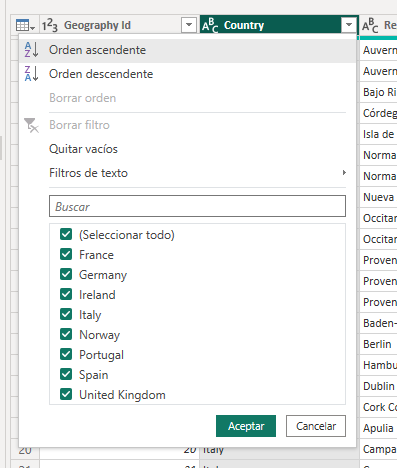This screenshot has height=468, width=397.
Task: Click the clear filter funnel icon
Action: click(x=31, y=125)
